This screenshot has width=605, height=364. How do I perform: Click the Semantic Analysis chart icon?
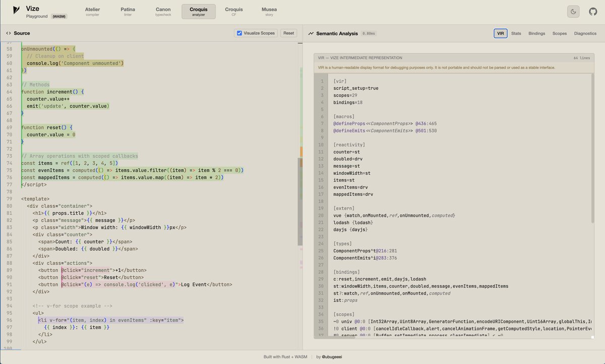(311, 33)
